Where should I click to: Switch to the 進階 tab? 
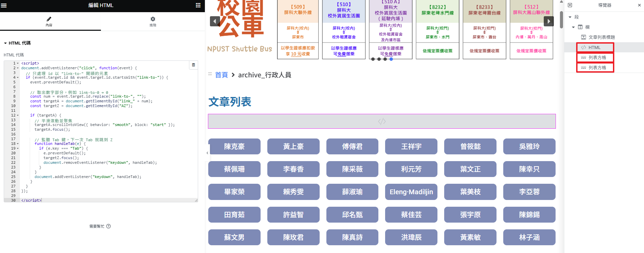(x=153, y=22)
